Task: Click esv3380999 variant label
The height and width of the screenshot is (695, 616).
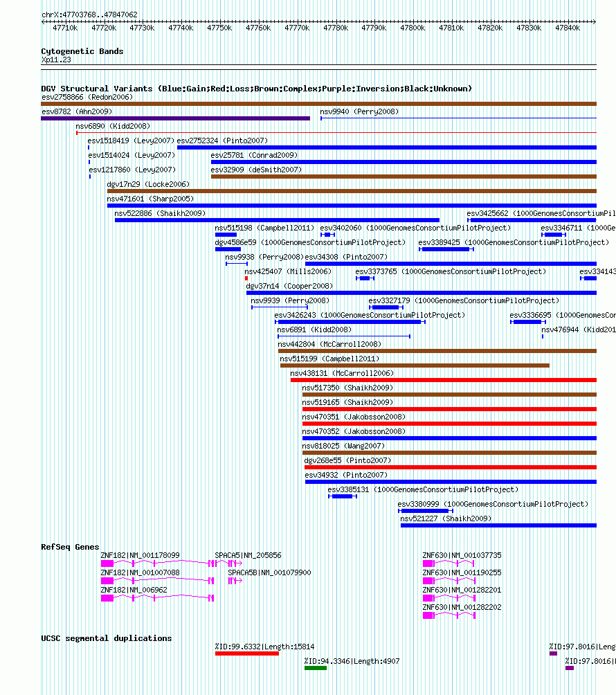Action: coord(493,505)
